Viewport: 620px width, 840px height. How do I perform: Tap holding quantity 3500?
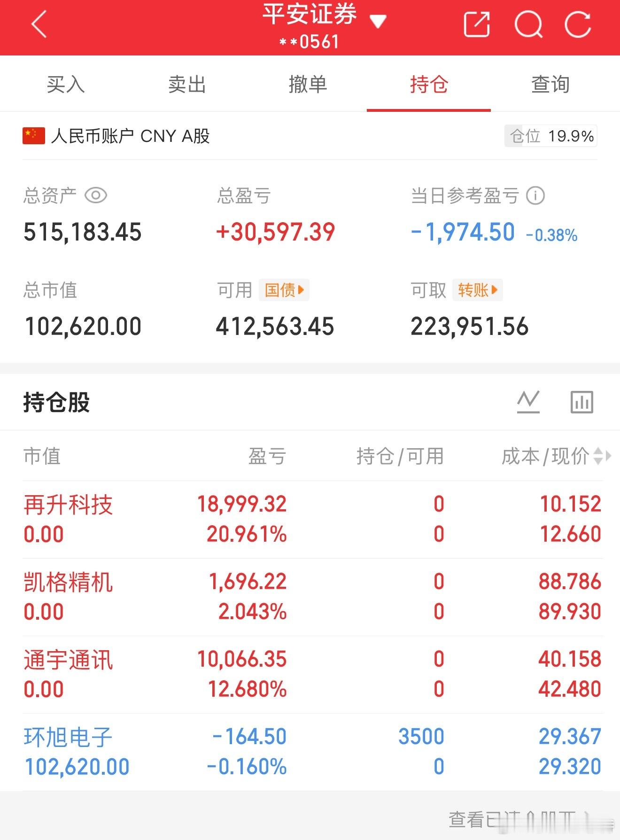click(421, 737)
